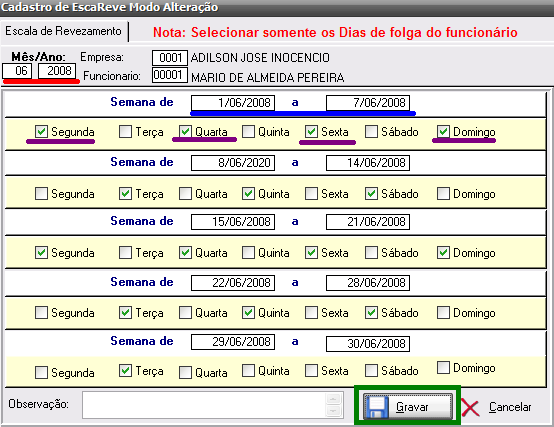Check Terça in the first week
554x427 pixels.
pyautogui.click(x=125, y=132)
